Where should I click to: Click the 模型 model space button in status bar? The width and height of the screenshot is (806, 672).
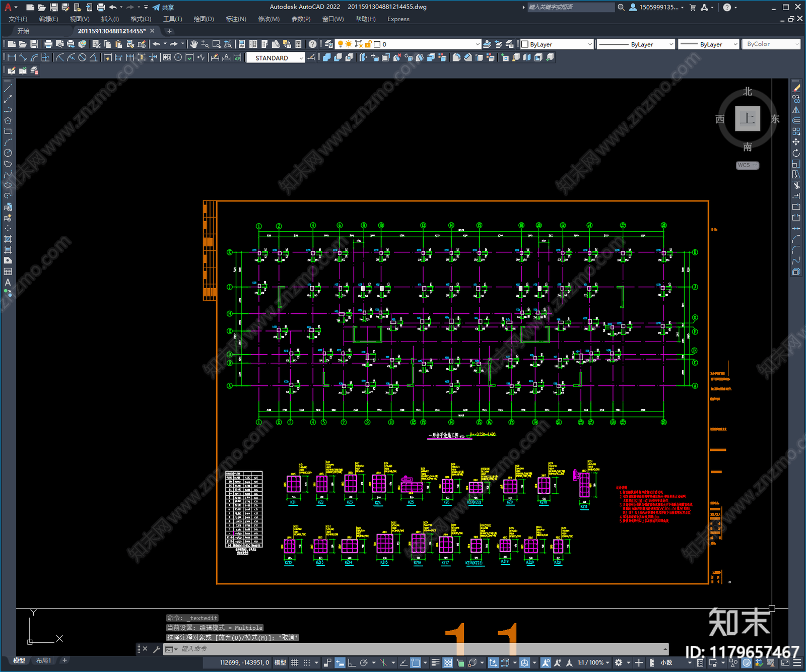click(x=280, y=662)
